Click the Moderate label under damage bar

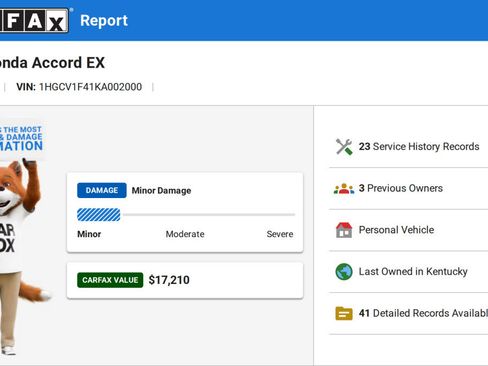coord(185,234)
